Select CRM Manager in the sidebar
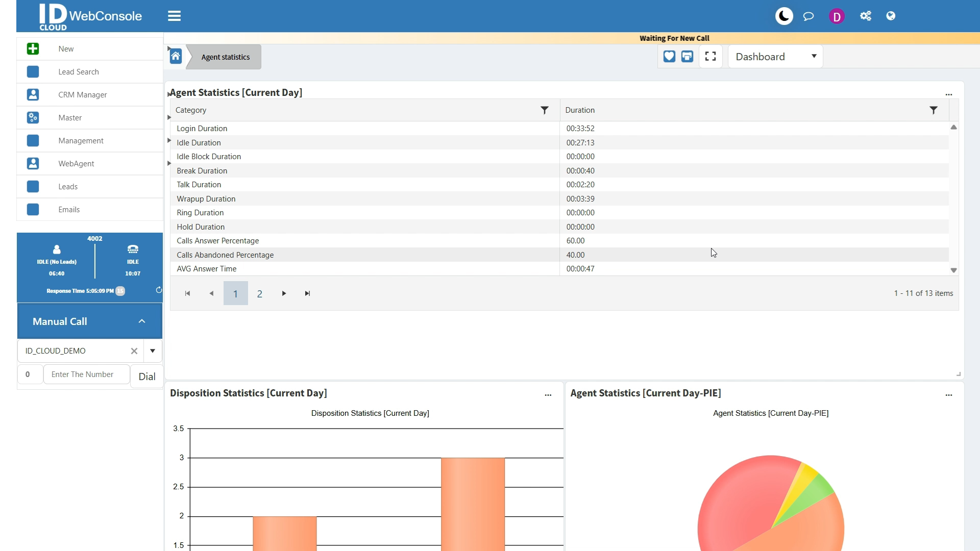Screen dimensions: 980x551 point(82,94)
